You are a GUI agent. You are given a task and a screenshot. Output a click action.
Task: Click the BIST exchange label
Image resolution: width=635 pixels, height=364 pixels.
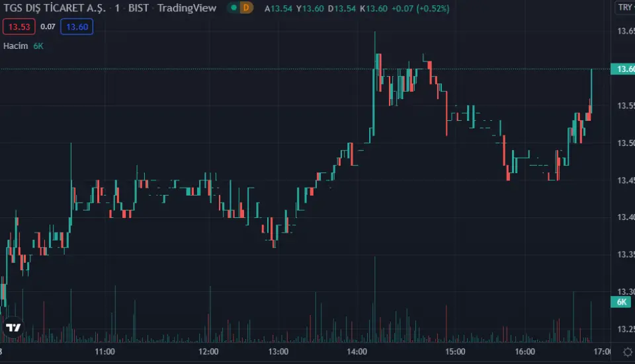pos(138,9)
